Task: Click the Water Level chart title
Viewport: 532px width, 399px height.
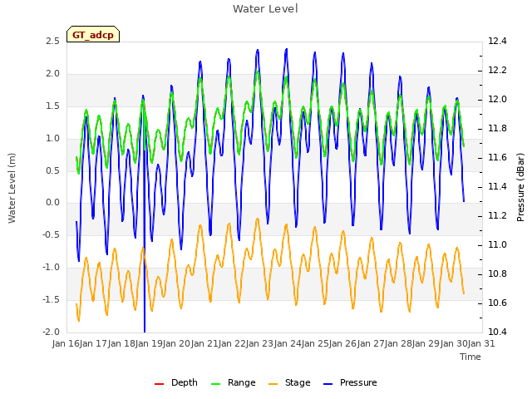Action: (x=265, y=8)
